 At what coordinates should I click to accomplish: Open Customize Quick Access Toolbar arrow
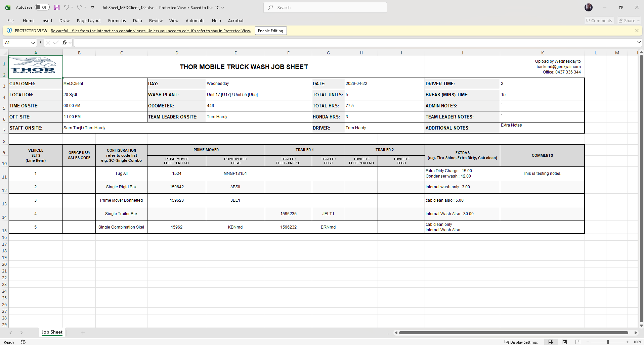(93, 7)
